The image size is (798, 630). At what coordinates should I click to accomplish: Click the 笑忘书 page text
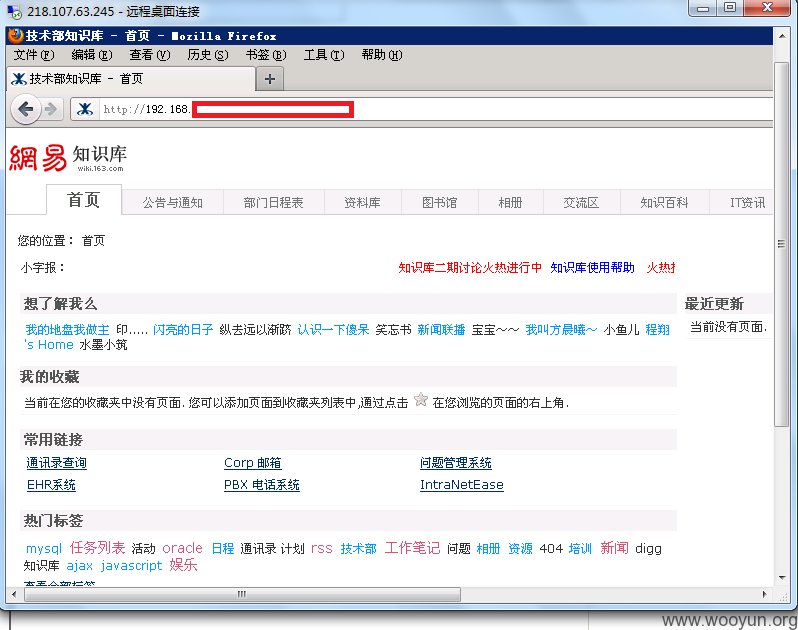tap(393, 330)
